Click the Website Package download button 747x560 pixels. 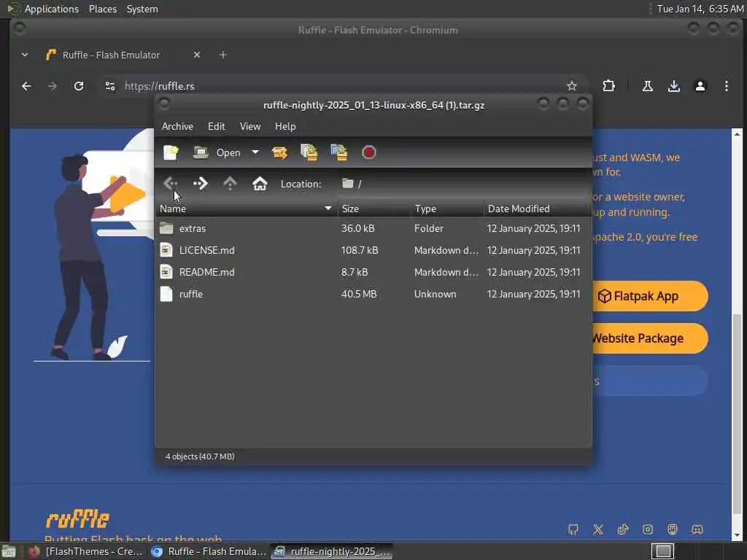click(650, 338)
